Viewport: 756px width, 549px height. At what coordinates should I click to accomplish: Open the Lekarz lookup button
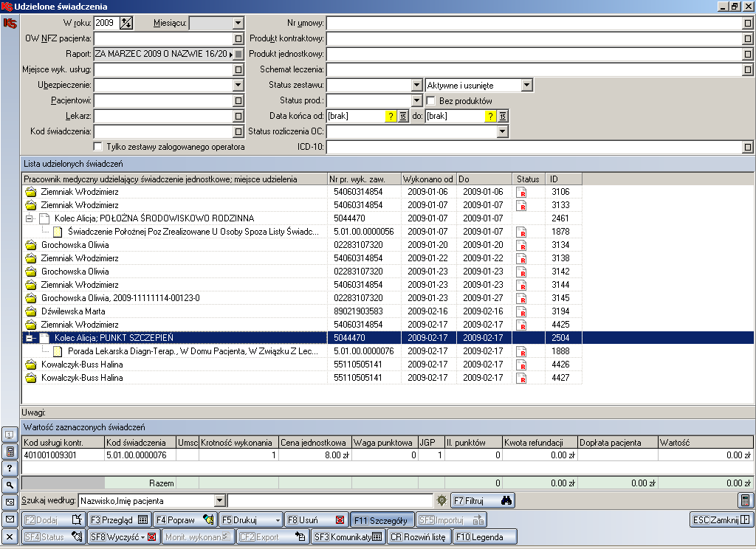click(238, 116)
